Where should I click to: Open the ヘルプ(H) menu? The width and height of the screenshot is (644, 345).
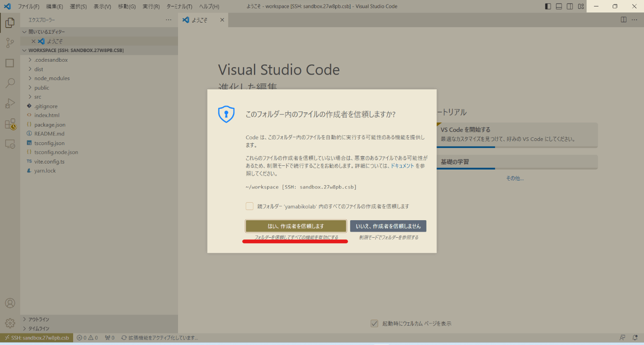pos(209,6)
